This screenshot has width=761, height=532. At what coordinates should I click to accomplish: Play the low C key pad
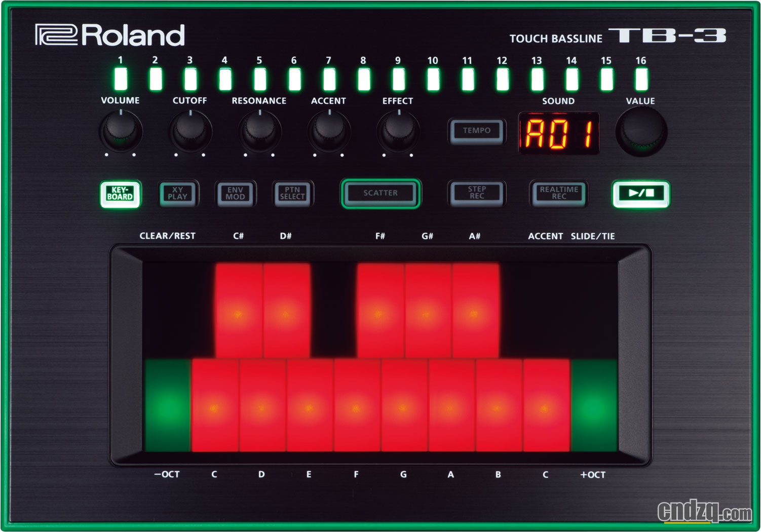tap(215, 405)
